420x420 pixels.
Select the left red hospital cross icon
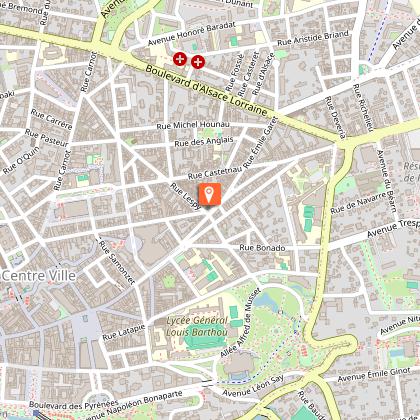click(x=180, y=60)
